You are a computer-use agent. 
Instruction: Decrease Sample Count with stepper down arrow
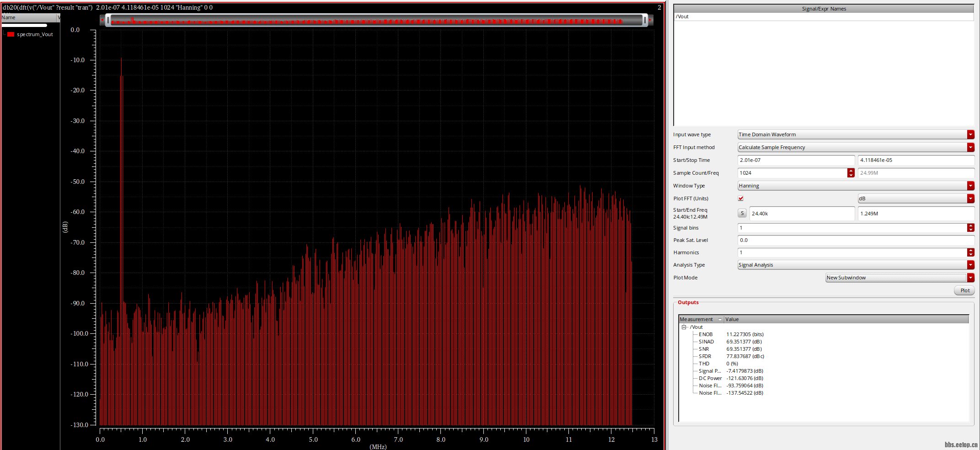pos(851,175)
